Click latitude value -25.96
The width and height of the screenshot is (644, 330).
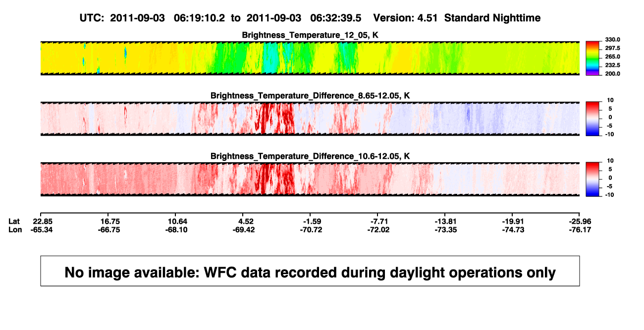(579, 221)
